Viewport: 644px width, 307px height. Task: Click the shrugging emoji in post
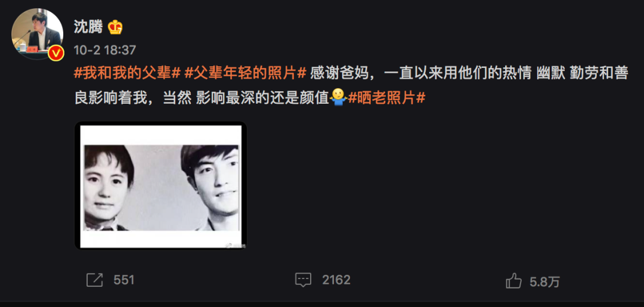[x=339, y=97]
